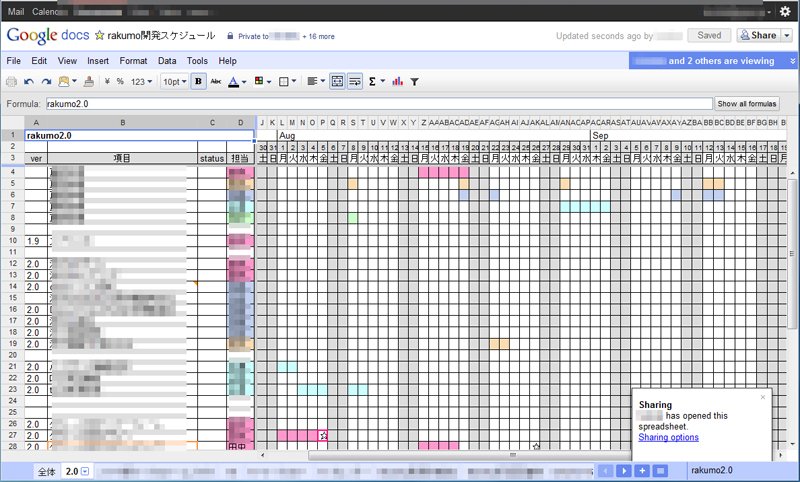Open the Sharing options link

668,437
